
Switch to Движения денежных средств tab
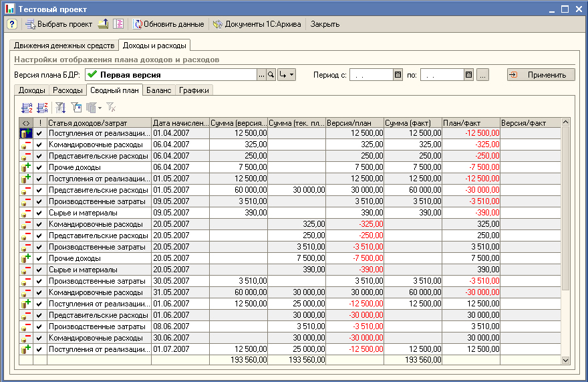(64, 45)
